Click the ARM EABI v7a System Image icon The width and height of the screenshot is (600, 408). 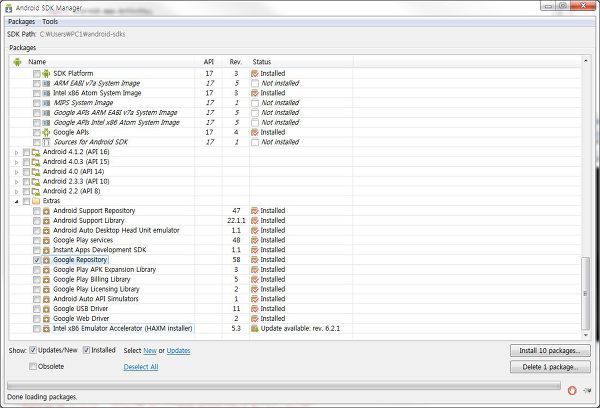click(46, 83)
